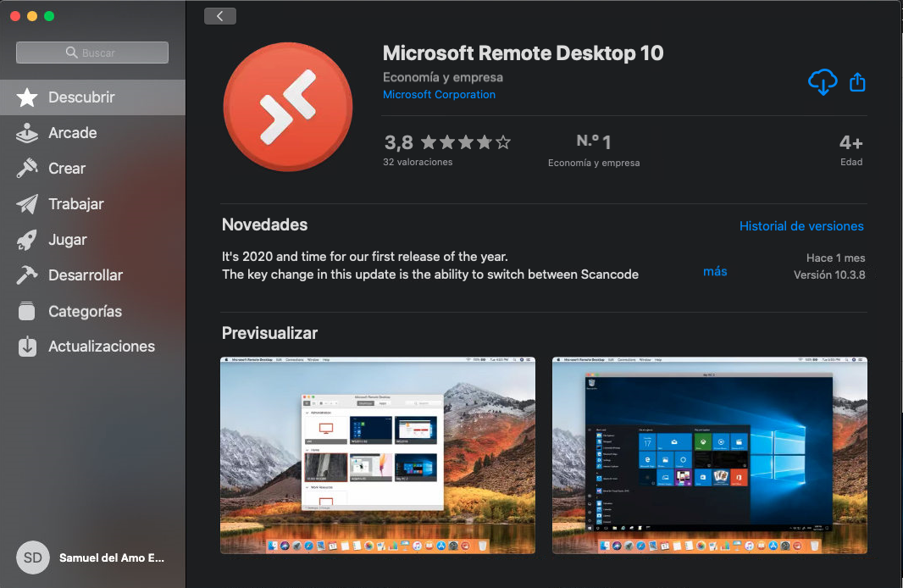Screen dimensions: 903x588
Task: Click into the Buscar search field
Action: click(92, 53)
